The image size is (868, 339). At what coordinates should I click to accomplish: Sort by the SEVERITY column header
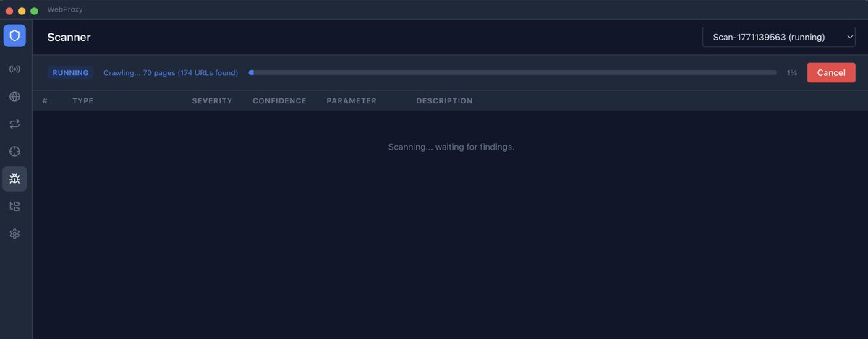click(x=212, y=100)
